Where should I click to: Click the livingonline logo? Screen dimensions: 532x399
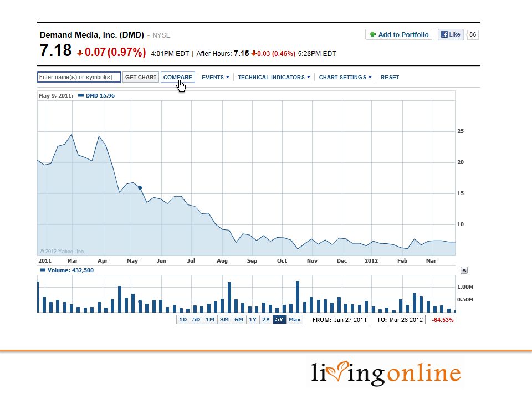point(386,373)
